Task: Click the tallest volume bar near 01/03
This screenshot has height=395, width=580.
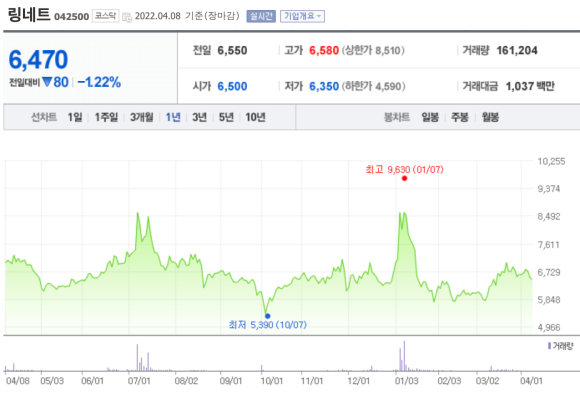Action: click(404, 356)
